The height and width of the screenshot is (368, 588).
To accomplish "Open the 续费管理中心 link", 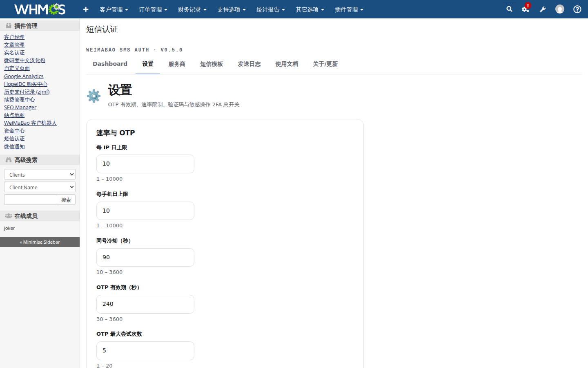I will [x=20, y=99].
